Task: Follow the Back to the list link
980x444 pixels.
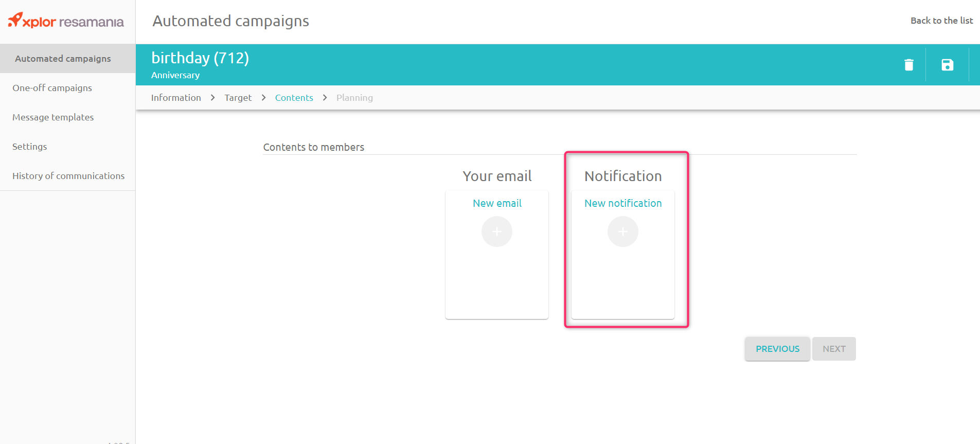Action: click(941, 21)
